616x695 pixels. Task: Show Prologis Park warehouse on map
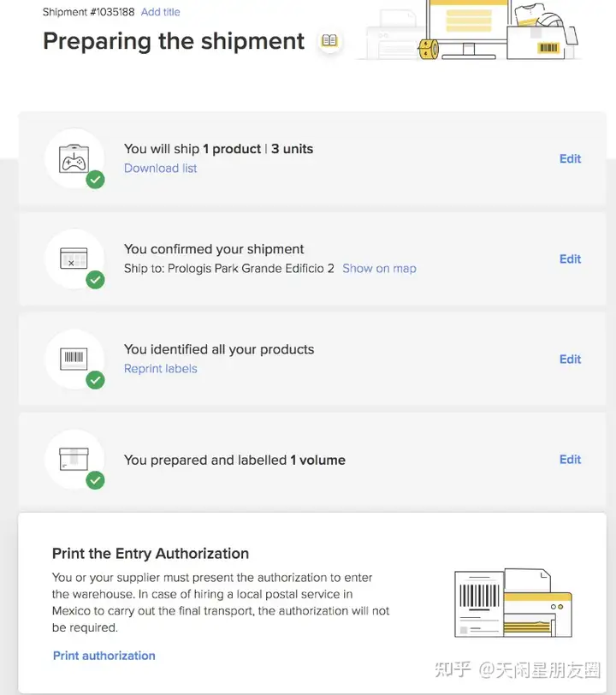[x=379, y=269]
